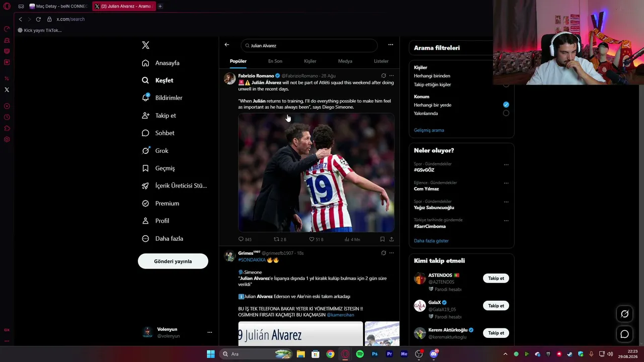Follow Kerem Aktürkoğlu with Takip et

click(496, 333)
